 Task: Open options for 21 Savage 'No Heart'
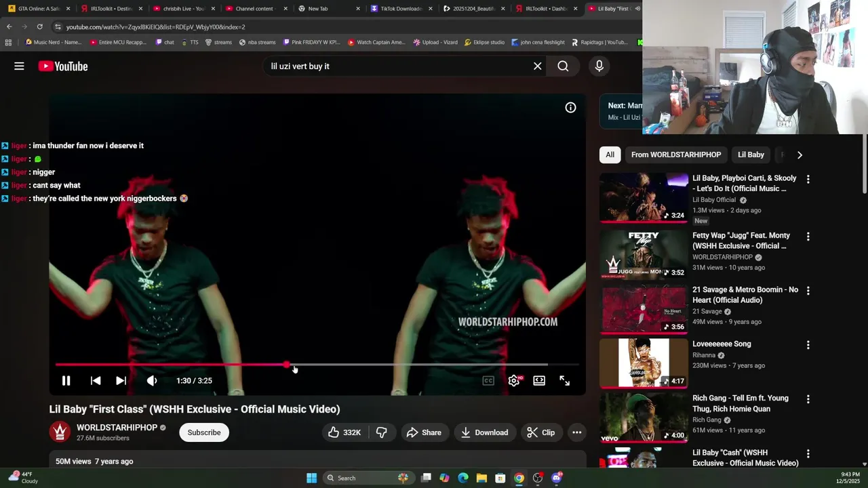[x=808, y=290]
